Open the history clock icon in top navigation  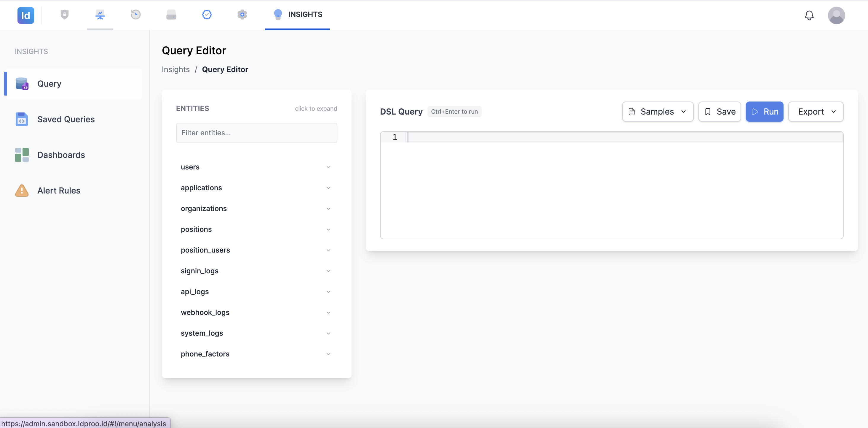135,15
